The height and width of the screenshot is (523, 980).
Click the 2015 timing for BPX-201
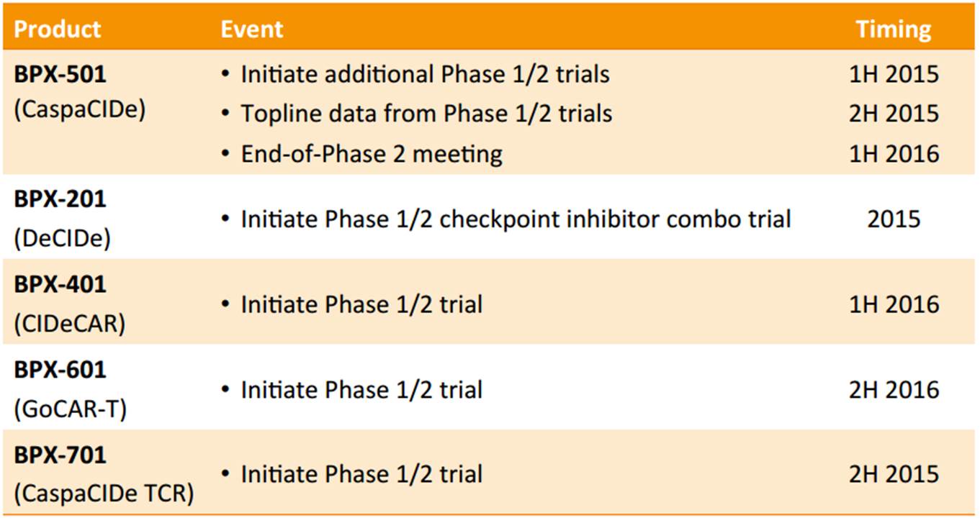[x=894, y=219]
